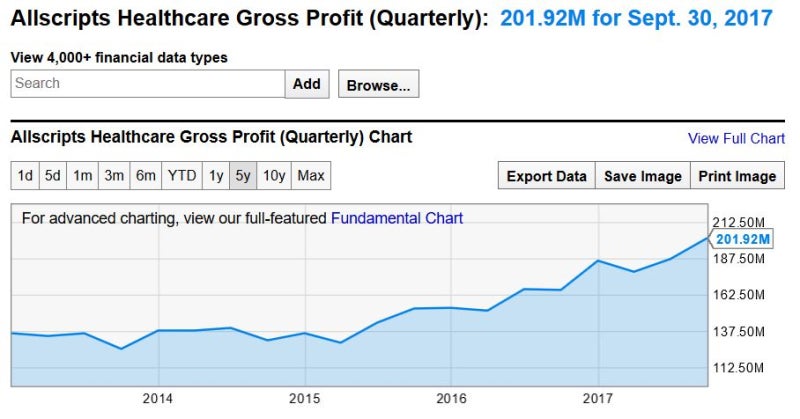Screen dimensions: 800x419
Task: Click the Save Image button
Action: [643, 176]
